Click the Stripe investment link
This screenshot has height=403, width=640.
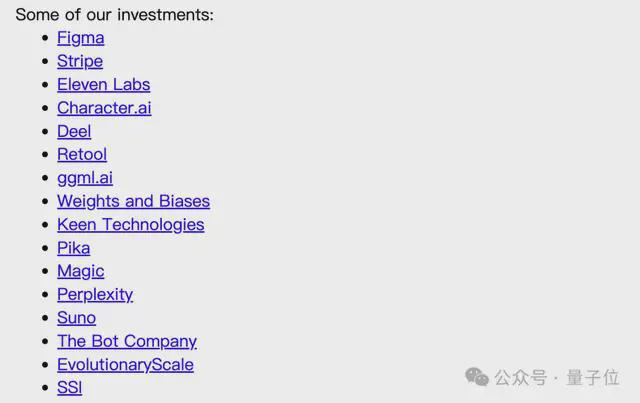click(x=80, y=61)
